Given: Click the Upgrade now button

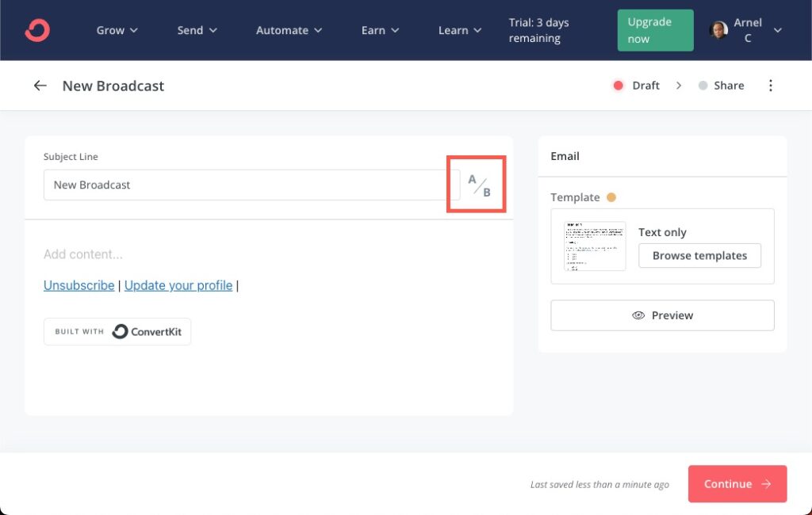Looking at the screenshot, I should [x=654, y=29].
